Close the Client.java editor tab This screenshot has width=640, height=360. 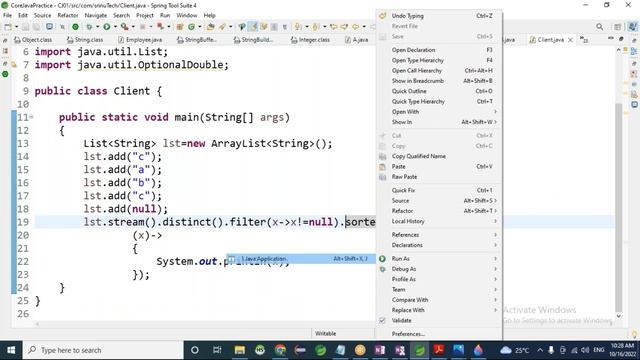[570, 40]
